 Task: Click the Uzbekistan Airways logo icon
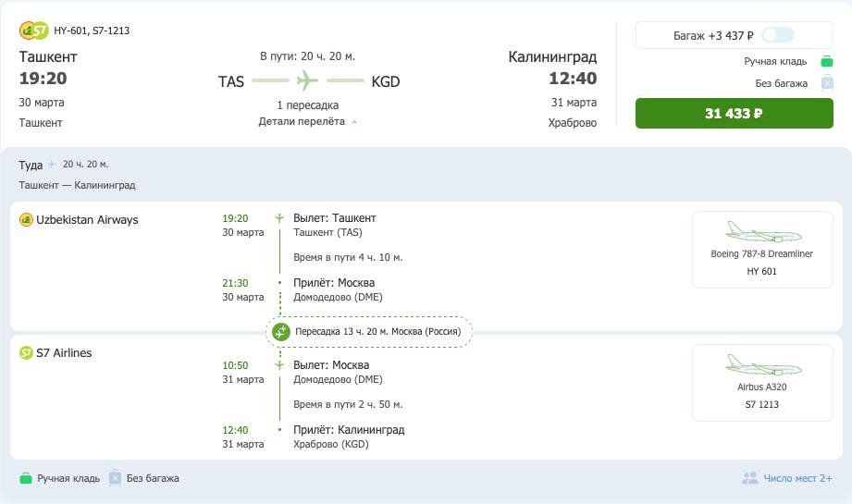coord(26,220)
